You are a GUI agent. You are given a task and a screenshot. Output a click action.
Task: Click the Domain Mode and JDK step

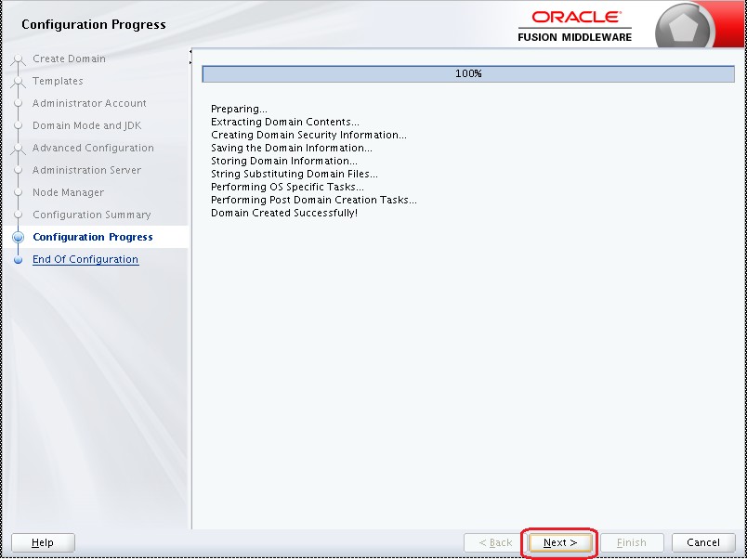[87, 125]
